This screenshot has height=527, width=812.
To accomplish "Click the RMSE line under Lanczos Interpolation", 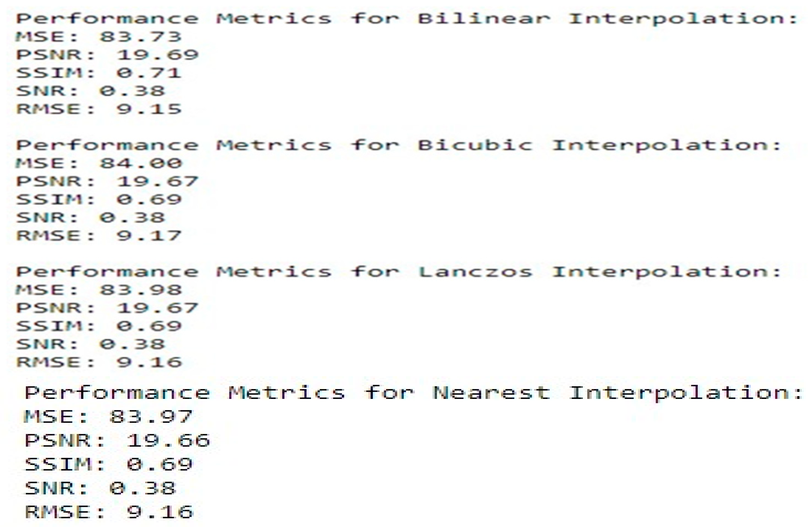I will click(x=99, y=362).
